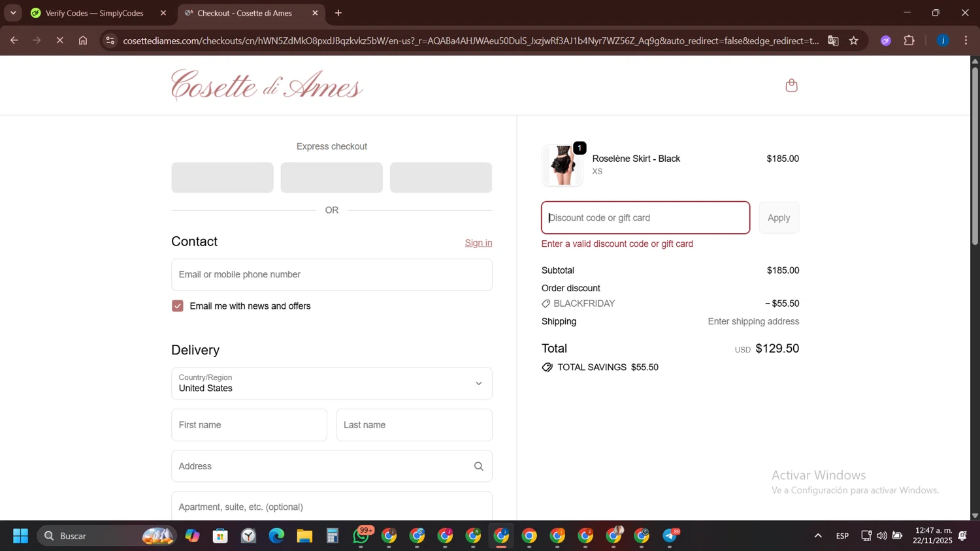Open the Windows Start menu

pos(20,536)
